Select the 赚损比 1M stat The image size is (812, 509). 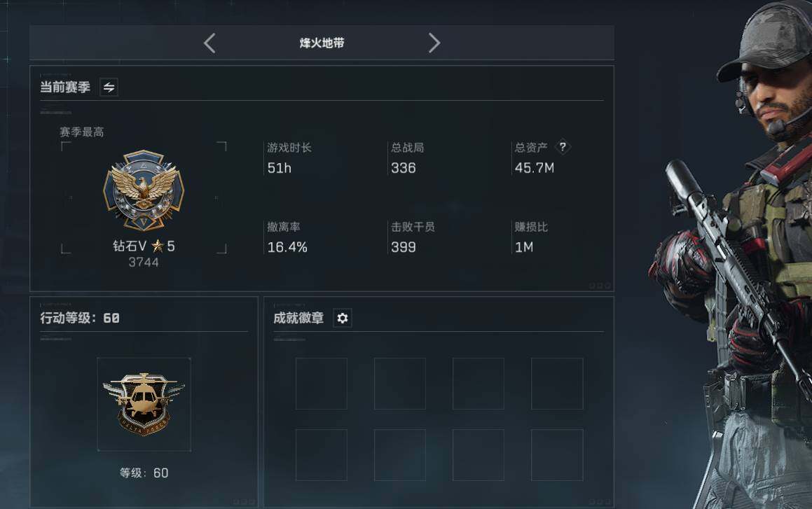pos(530,237)
